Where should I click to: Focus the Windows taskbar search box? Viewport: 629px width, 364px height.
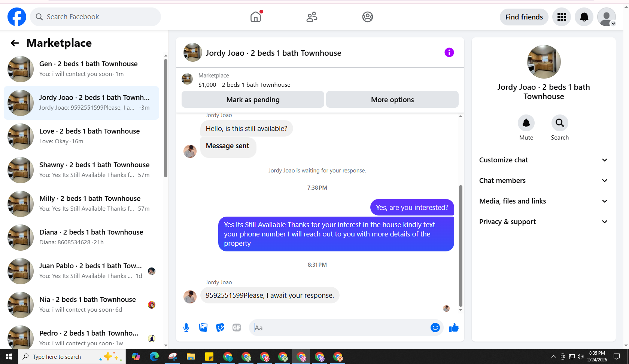click(x=72, y=357)
